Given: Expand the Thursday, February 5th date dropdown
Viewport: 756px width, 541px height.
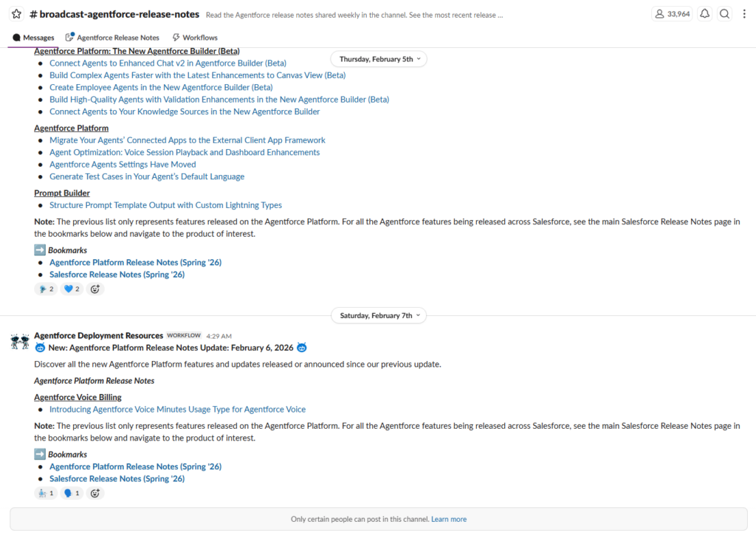Looking at the screenshot, I should 379,59.
